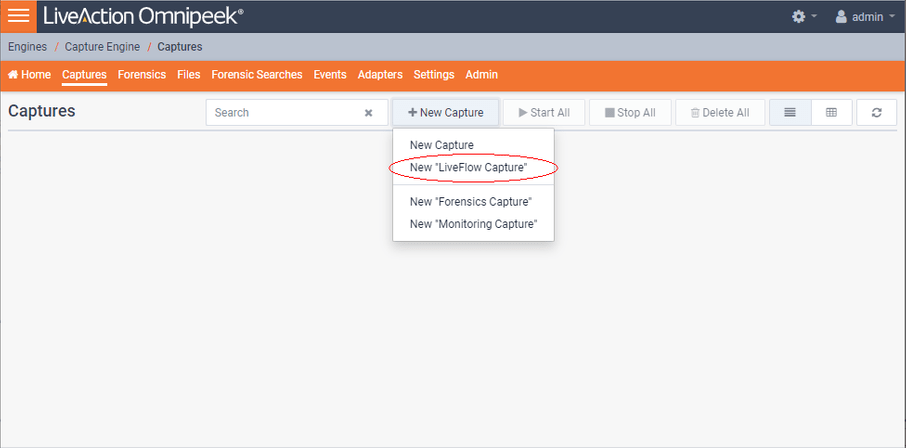Open the hamburger navigation menu
The width and height of the screenshot is (906, 448).
[x=18, y=16]
